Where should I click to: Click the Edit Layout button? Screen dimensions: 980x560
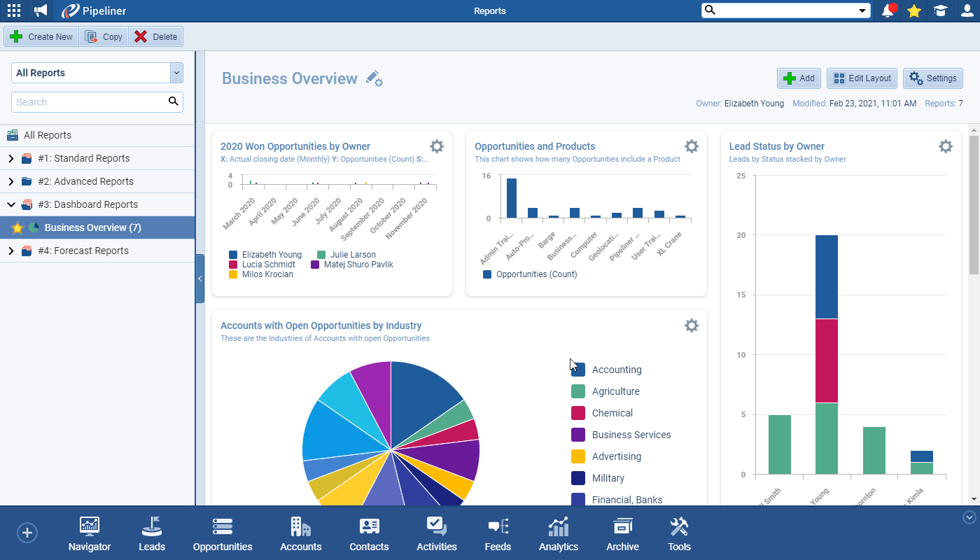(862, 78)
